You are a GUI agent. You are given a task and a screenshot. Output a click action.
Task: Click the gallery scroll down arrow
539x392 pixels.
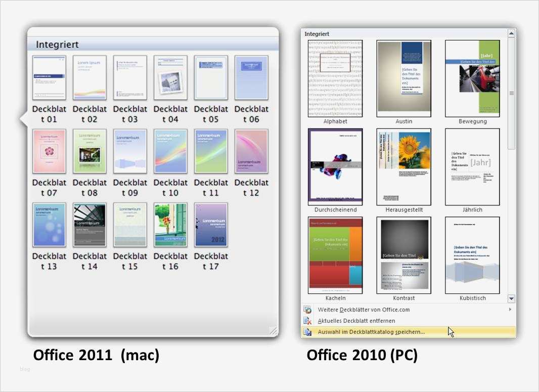511,298
